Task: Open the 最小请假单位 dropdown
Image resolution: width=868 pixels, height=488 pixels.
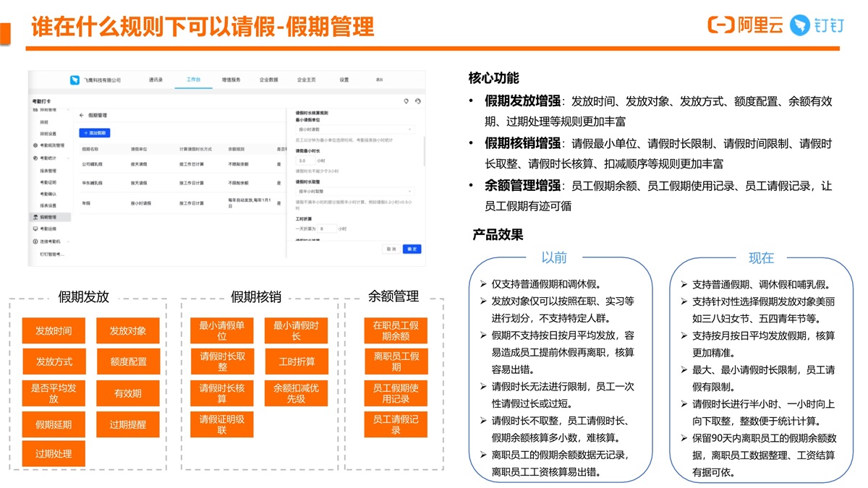Action: 354,129
